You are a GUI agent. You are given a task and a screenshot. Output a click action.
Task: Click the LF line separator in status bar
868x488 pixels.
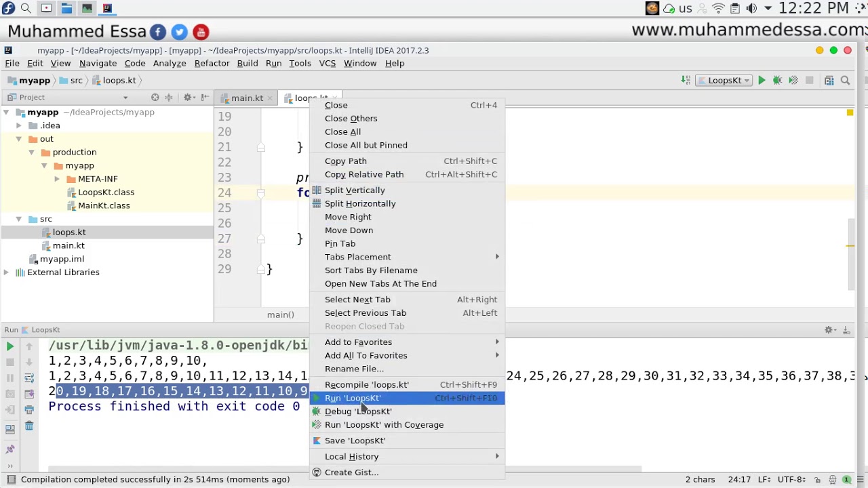764,479
